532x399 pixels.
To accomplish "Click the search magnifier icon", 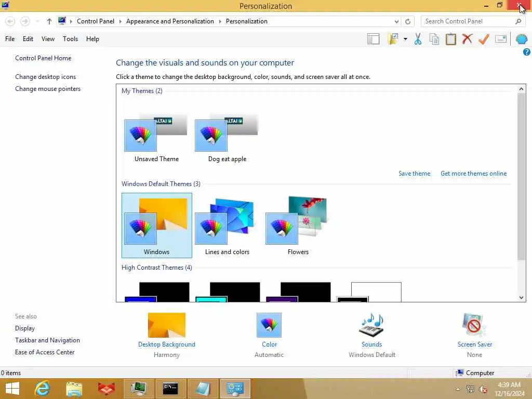I will [518, 21].
